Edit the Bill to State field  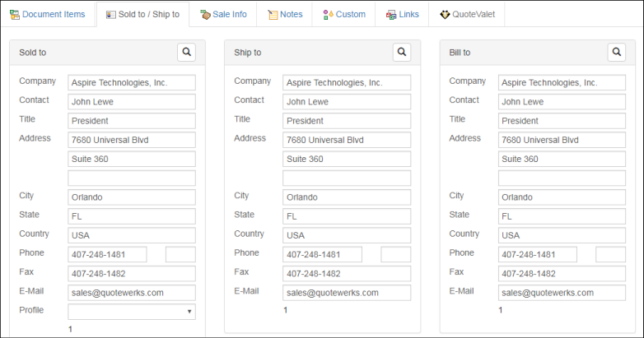click(x=562, y=216)
